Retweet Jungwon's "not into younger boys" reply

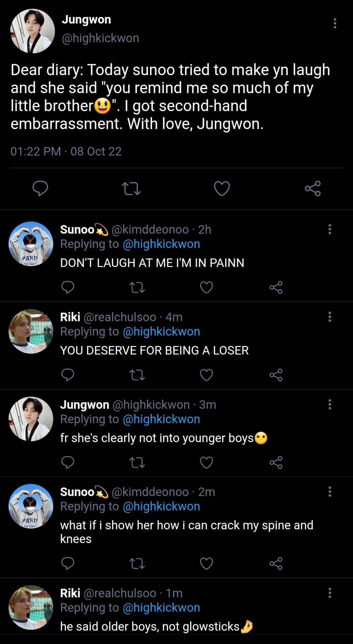(137, 463)
